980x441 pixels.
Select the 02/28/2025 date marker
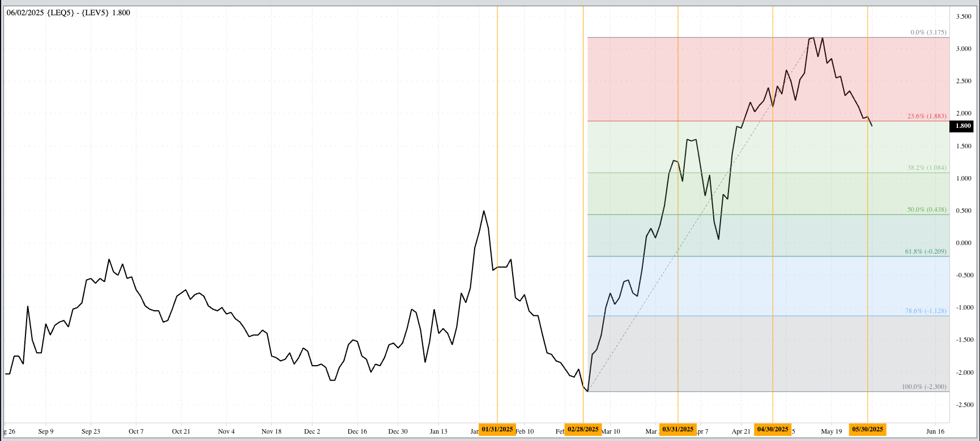pyautogui.click(x=583, y=429)
